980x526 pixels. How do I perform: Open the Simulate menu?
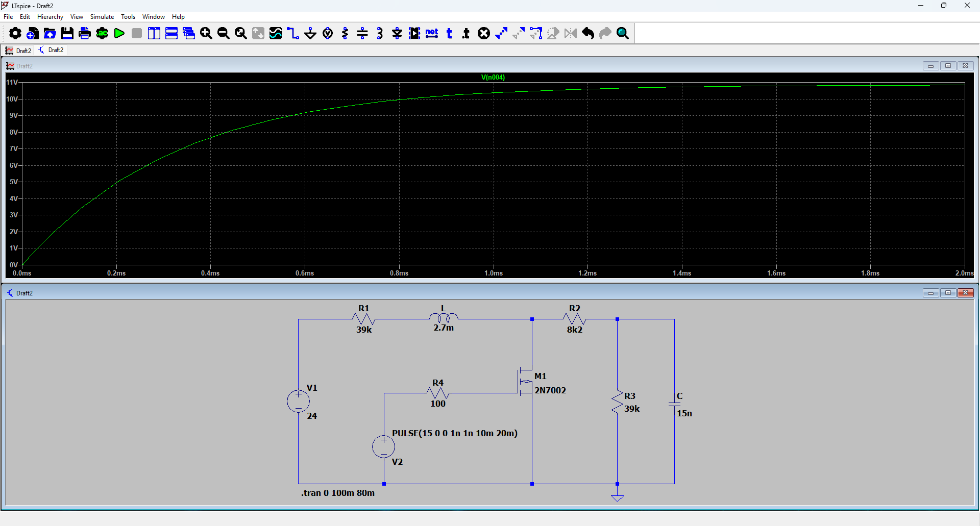pos(102,17)
